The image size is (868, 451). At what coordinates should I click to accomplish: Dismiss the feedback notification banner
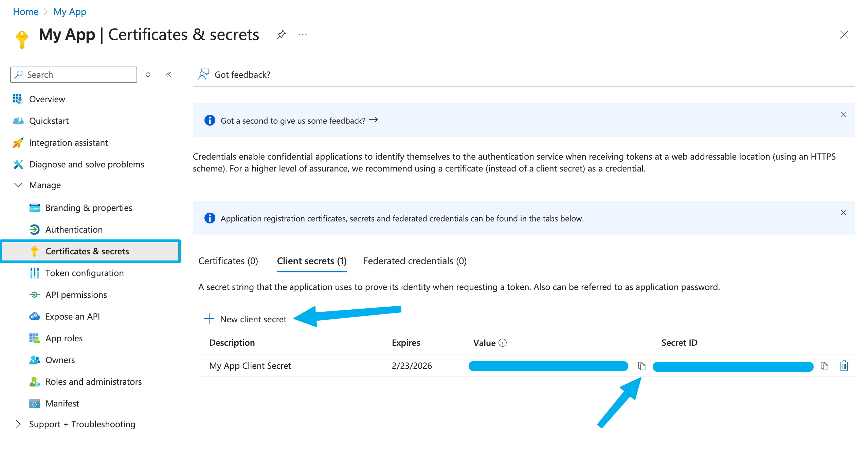coord(844,115)
